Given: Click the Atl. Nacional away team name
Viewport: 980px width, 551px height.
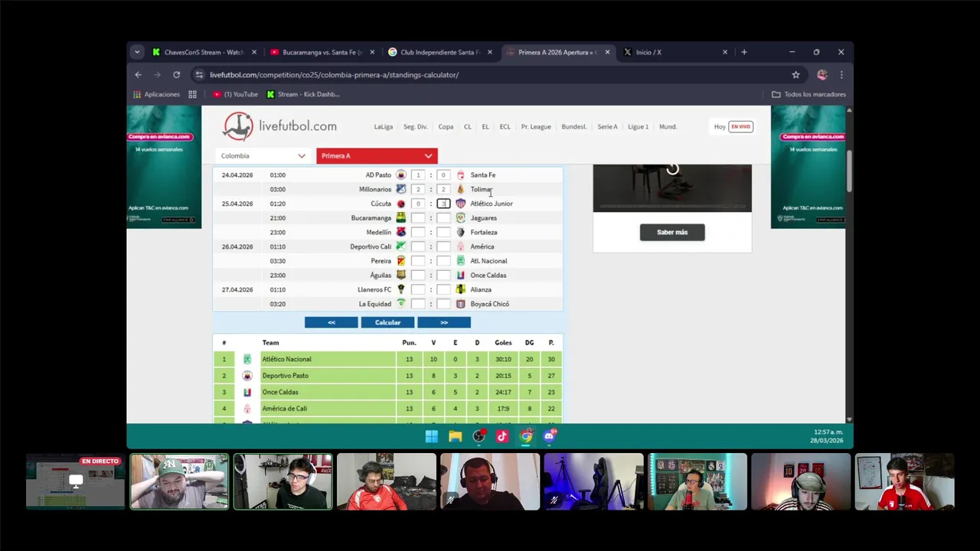Looking at the screenshot, I should [x=488, y=261].
